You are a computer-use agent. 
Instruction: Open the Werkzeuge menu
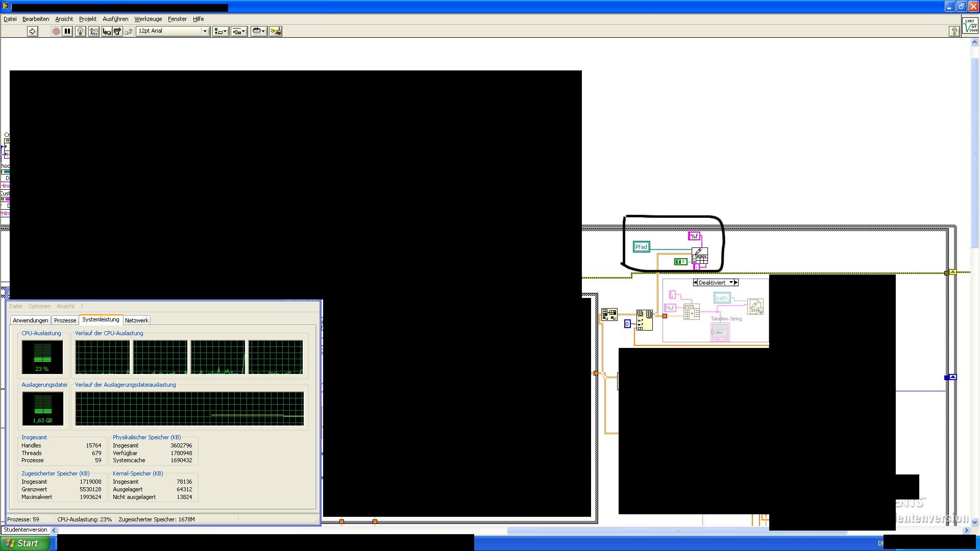148,19
